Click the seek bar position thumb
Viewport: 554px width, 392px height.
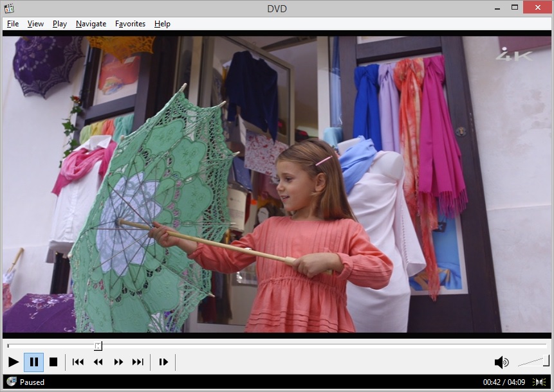point(98,346)
